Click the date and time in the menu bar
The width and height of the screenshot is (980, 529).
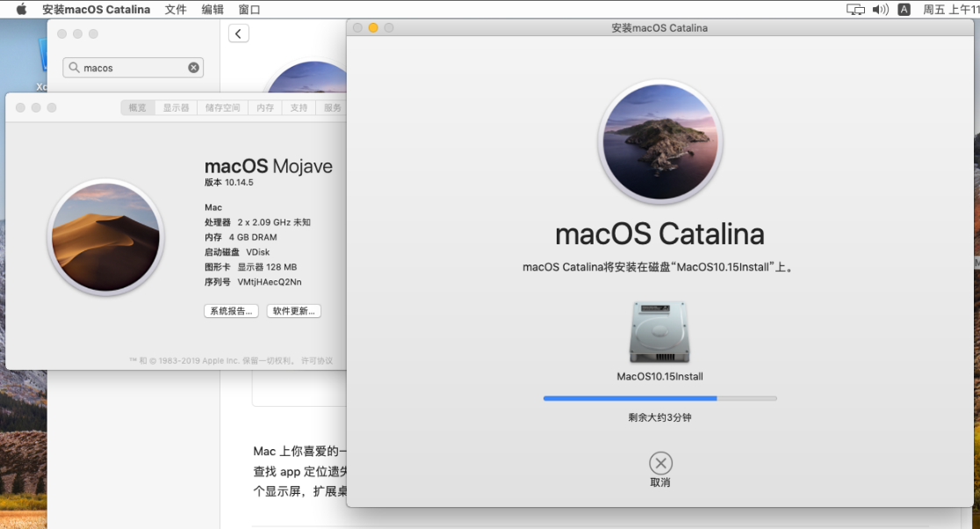[951, 10]
